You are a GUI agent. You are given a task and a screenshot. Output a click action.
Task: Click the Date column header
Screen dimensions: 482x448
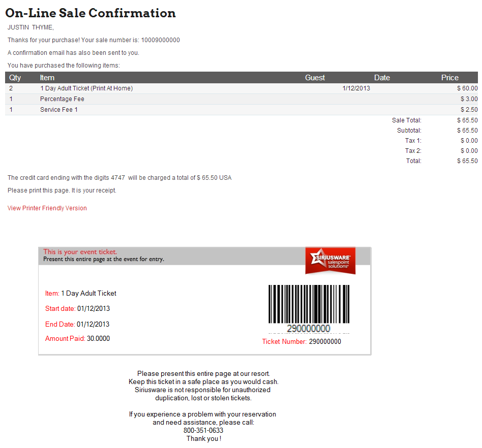point(382,78)
